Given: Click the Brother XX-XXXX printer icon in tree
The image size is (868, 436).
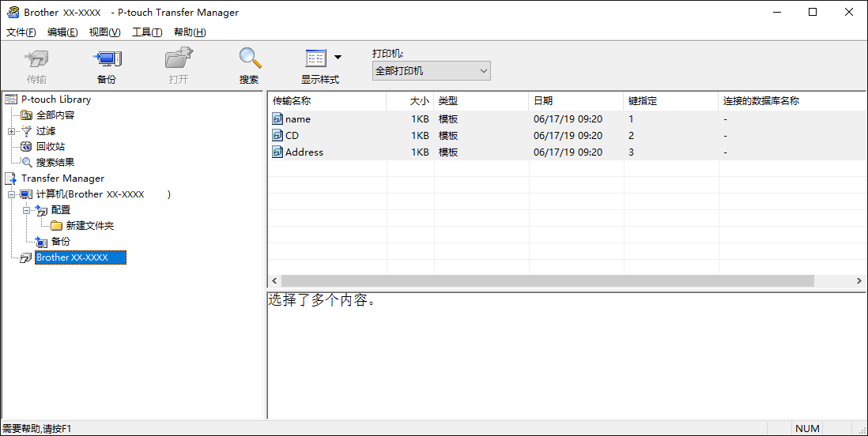Looking at the screenshot, I should click(x=26, y=257).
